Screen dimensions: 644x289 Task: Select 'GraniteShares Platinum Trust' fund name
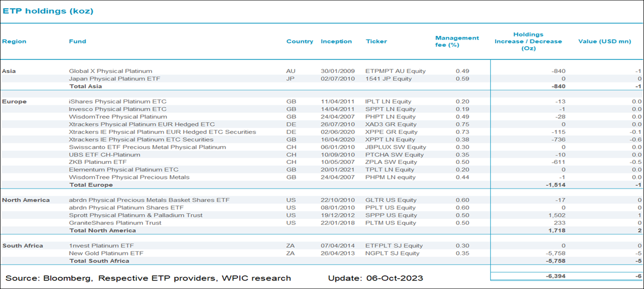click(x=114, y=223)
